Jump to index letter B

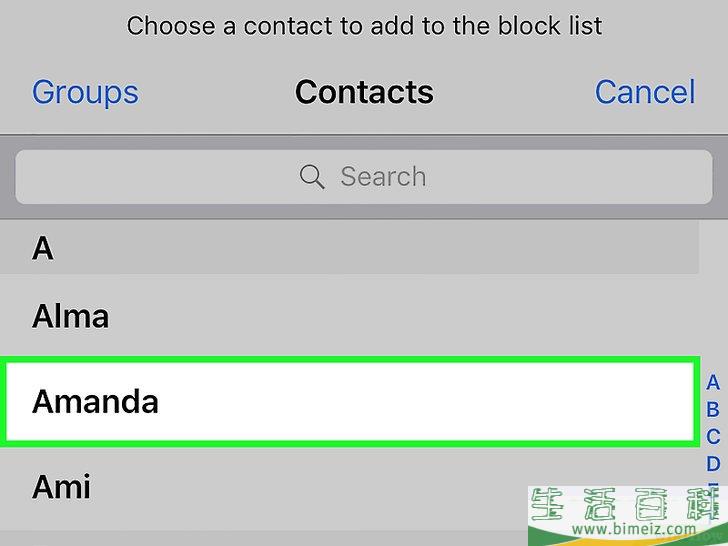(x=713, y=410)
